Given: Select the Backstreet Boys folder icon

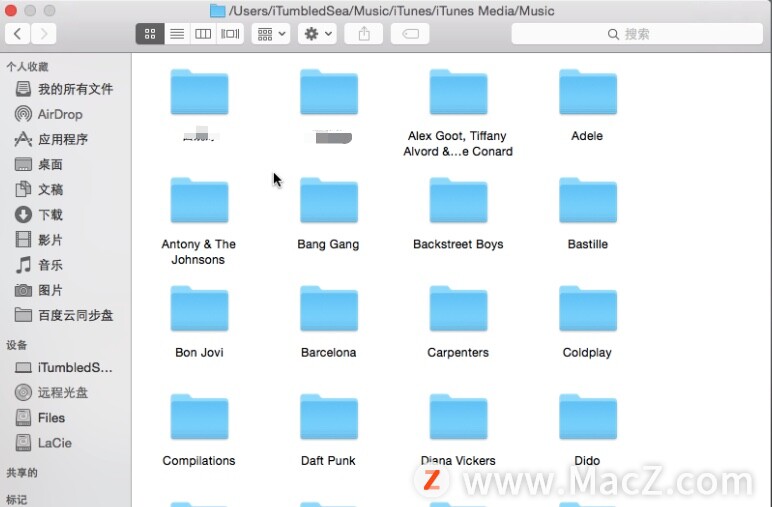Looking at the screenshot, I should [458, 201].
